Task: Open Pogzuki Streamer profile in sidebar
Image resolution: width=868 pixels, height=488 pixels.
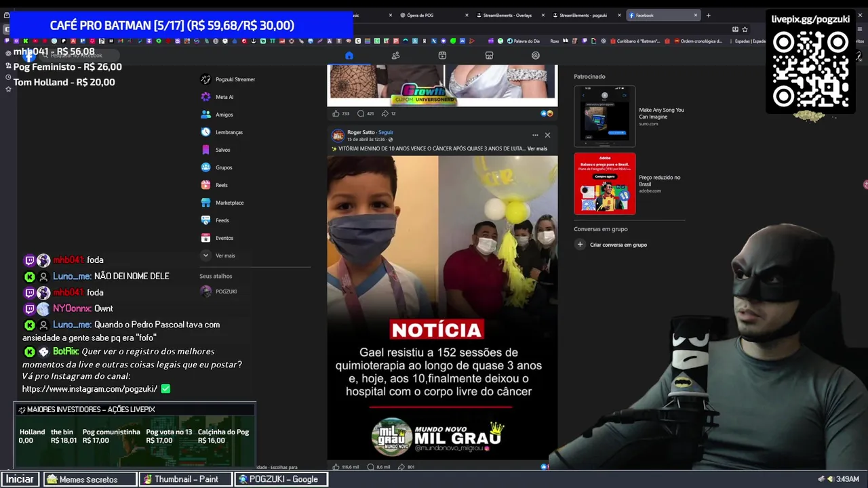Action: tap(229, 79)
